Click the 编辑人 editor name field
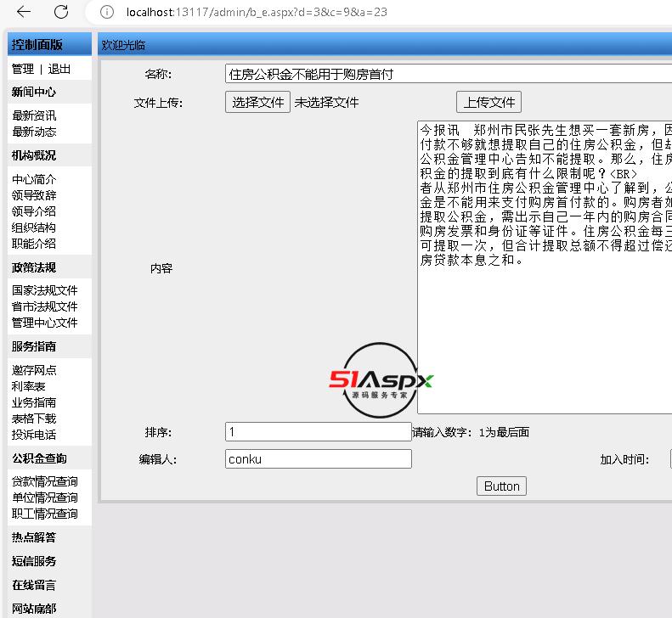Image resolution: width=672 pixels, height=618 pixels. pyautogui.click(x=318, y=459)
